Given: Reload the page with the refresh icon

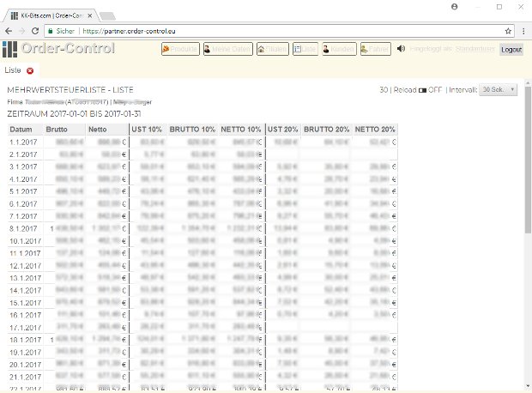Looking at the screenshot, I should click(x=35, y=31).
